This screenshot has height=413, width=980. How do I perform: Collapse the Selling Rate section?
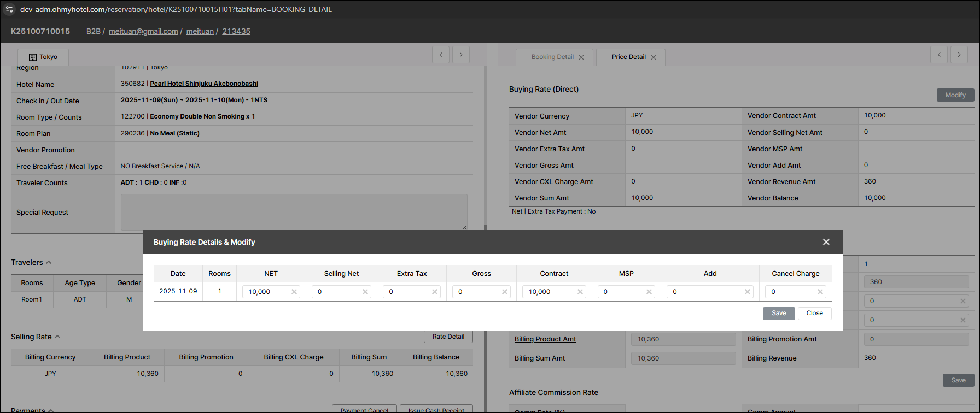click(57, 337)
